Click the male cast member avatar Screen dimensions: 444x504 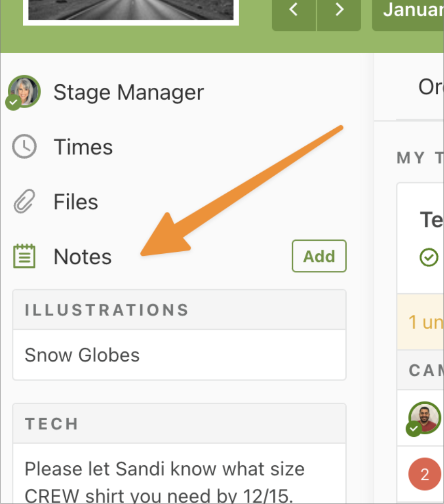(425, 418)
